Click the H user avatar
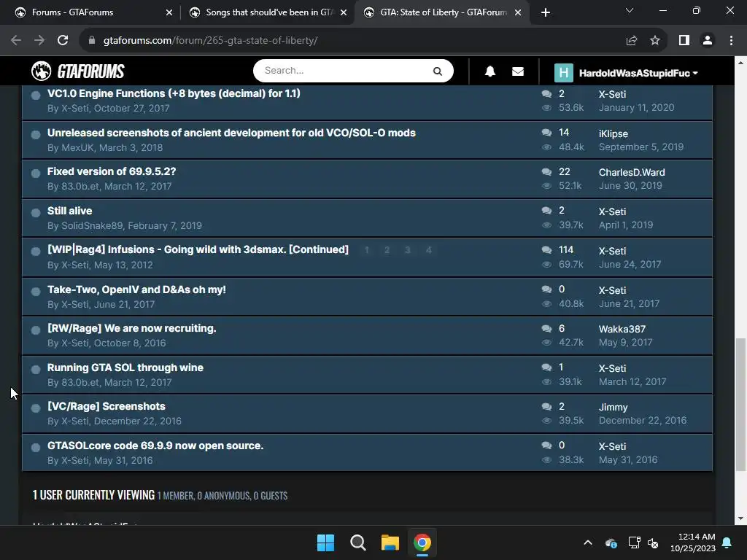747x560 pixels. (x=564, y=73)
